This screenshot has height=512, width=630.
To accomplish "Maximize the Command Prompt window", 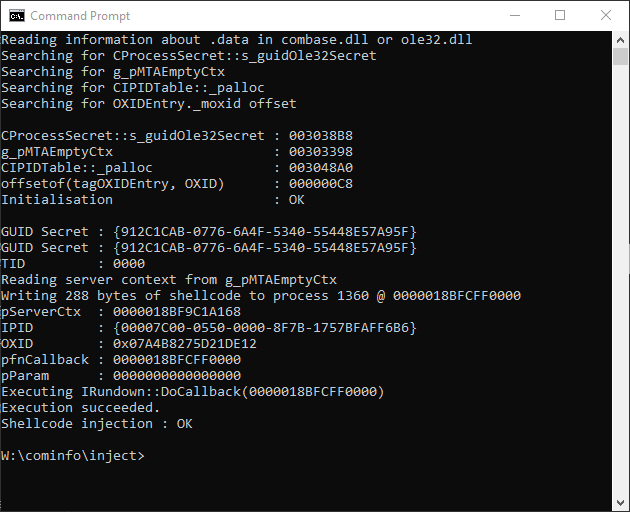I will click(x=560, y=16).
